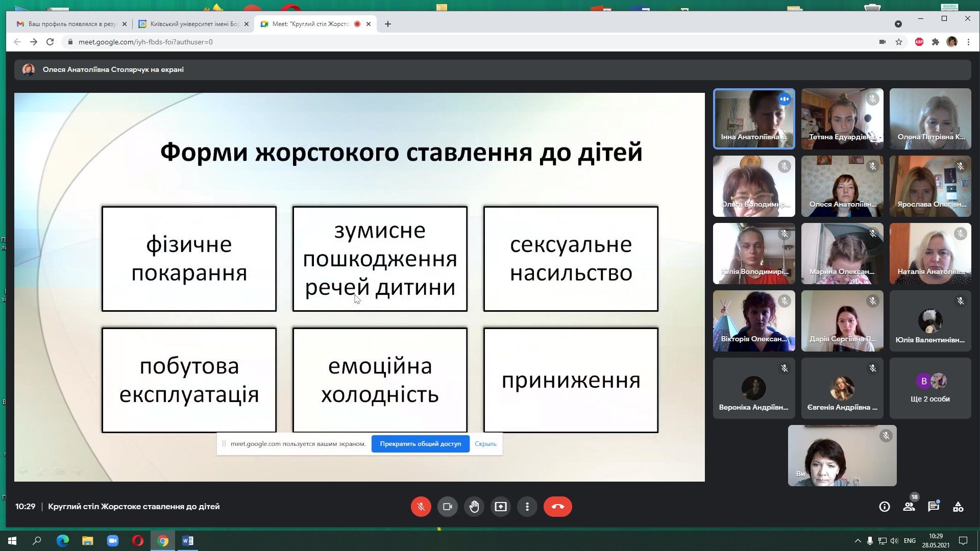Expand hidden icons in system tray
This screenshot has height=551, width=980.
click(859, 540)
